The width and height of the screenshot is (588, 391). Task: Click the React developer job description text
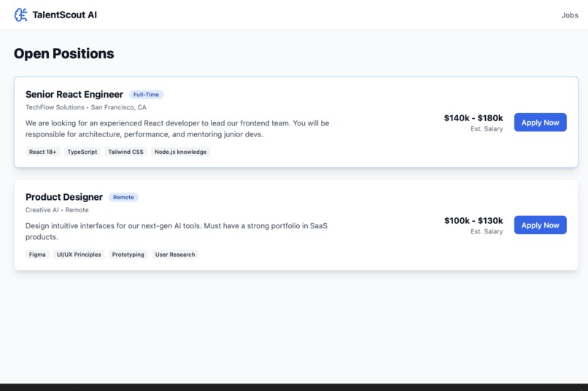click(177, 128)
